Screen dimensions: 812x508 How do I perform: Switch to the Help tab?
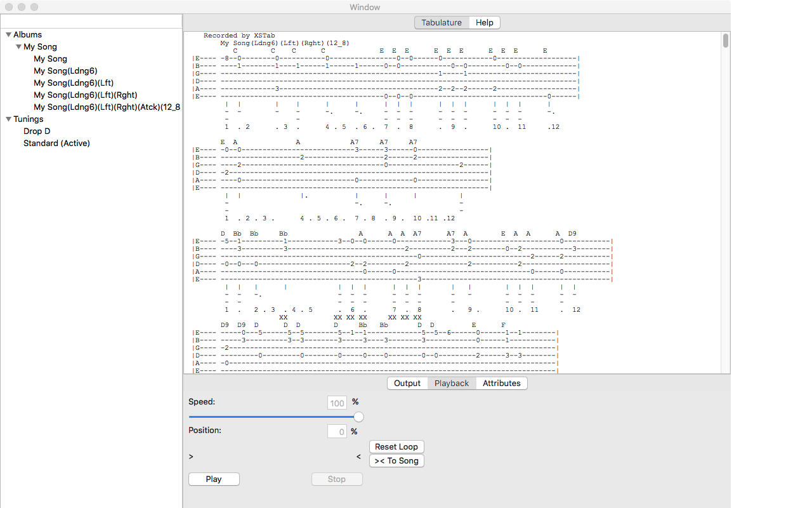pos(484,23)
